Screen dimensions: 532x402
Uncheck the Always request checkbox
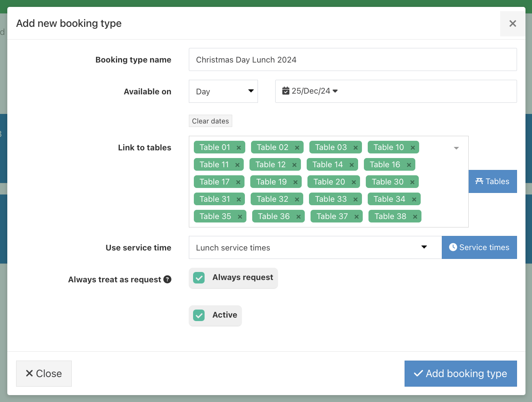tap(199, 277)
